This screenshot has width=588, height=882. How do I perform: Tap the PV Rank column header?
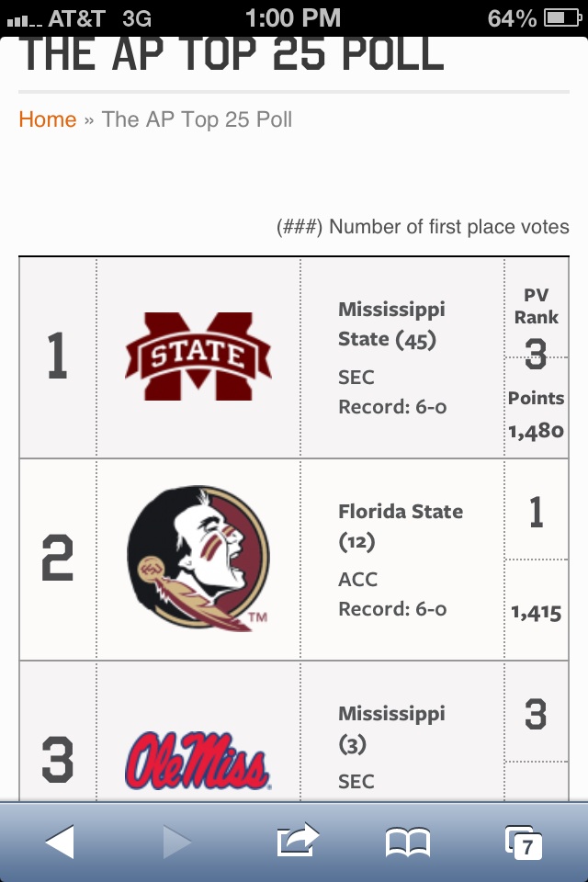click(537, 306)
